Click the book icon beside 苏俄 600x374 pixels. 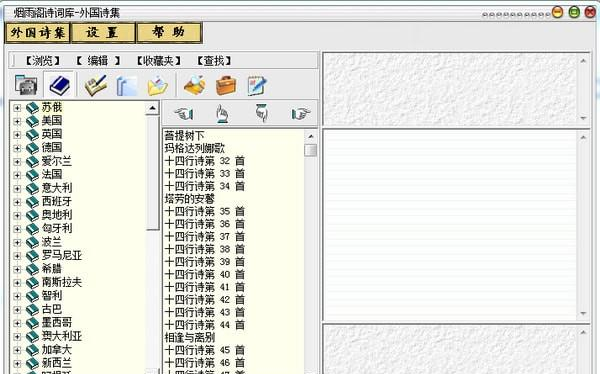(x=33, y=108)
